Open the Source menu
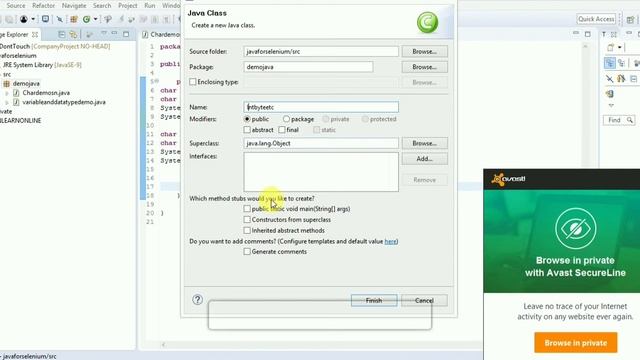Screen dimensions: 640x360 pos(16,6)
